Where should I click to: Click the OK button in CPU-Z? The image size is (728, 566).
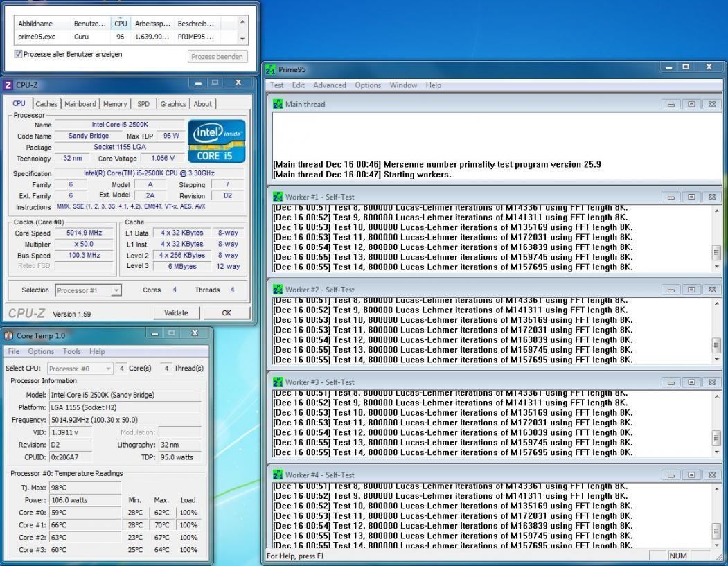tap(227, 313)
